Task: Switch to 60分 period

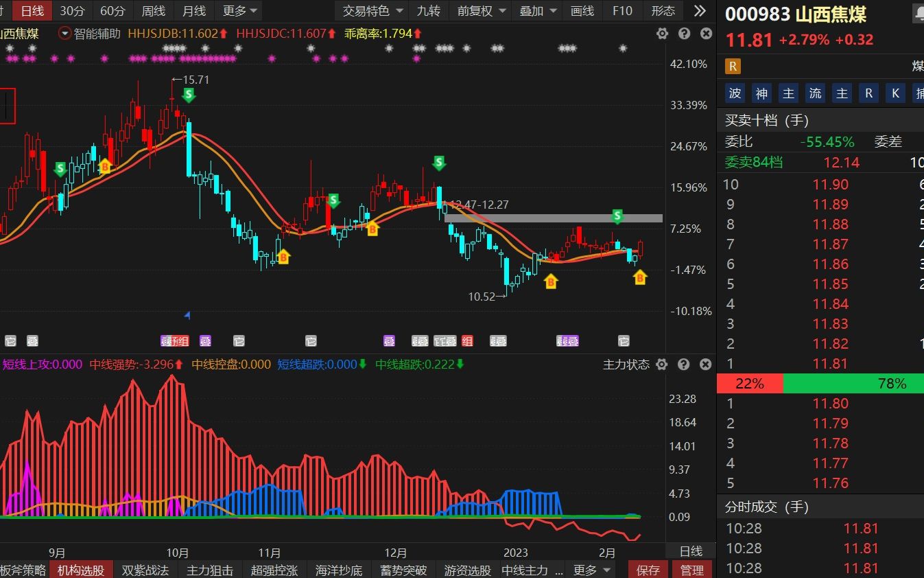Action: pos(112,10)
